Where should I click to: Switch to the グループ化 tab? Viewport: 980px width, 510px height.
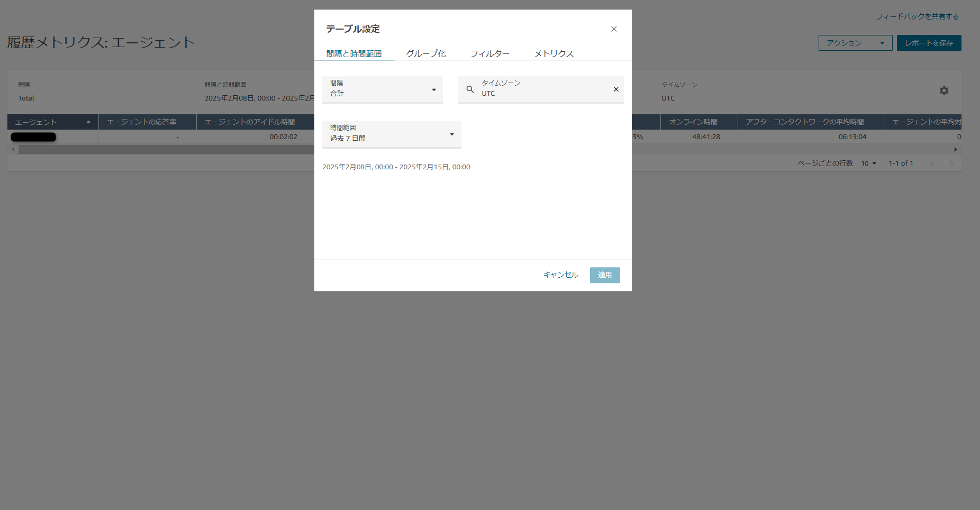click(x=425, y=53)
